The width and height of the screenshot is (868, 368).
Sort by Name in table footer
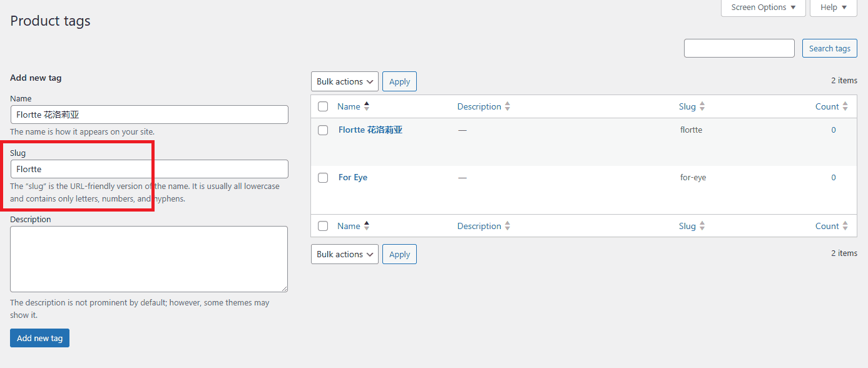point(353,226)
